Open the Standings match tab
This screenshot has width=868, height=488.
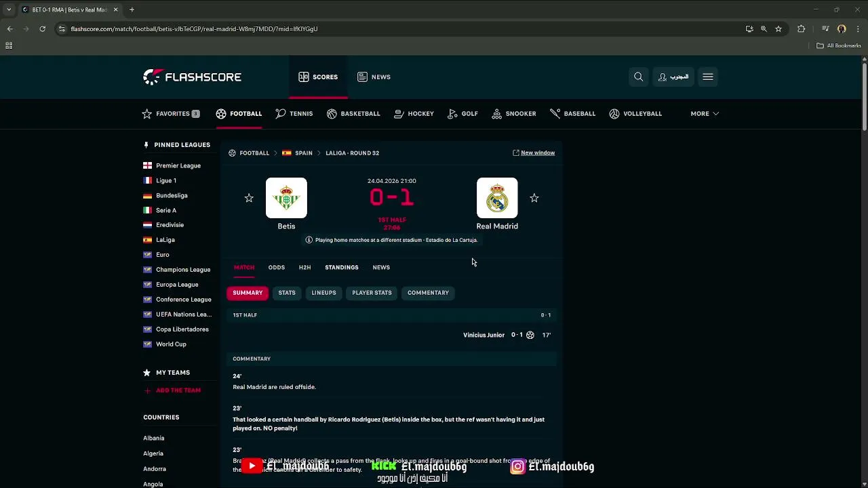coord(342,268)
